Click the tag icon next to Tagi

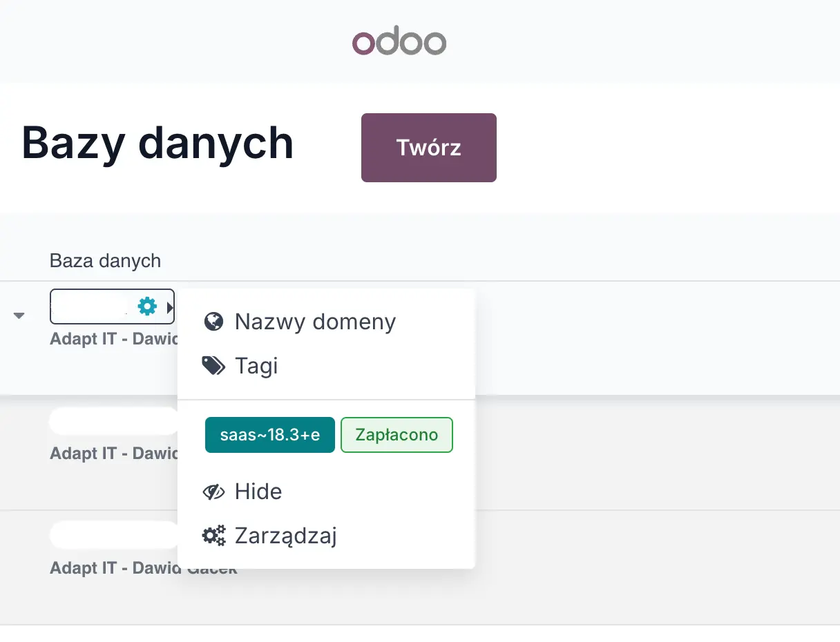[213, 365]
